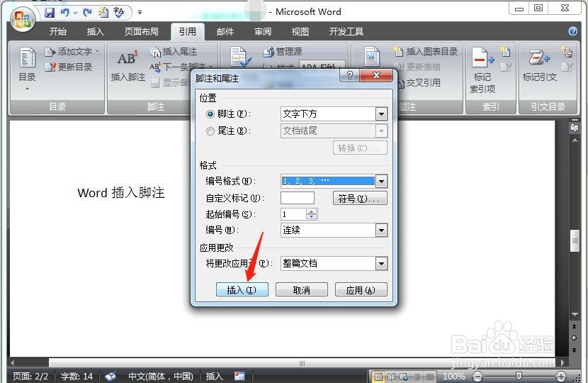Click 插入图表目录 in ribbon
This screenshot has height=383, width=588.
tap(425, 52)
